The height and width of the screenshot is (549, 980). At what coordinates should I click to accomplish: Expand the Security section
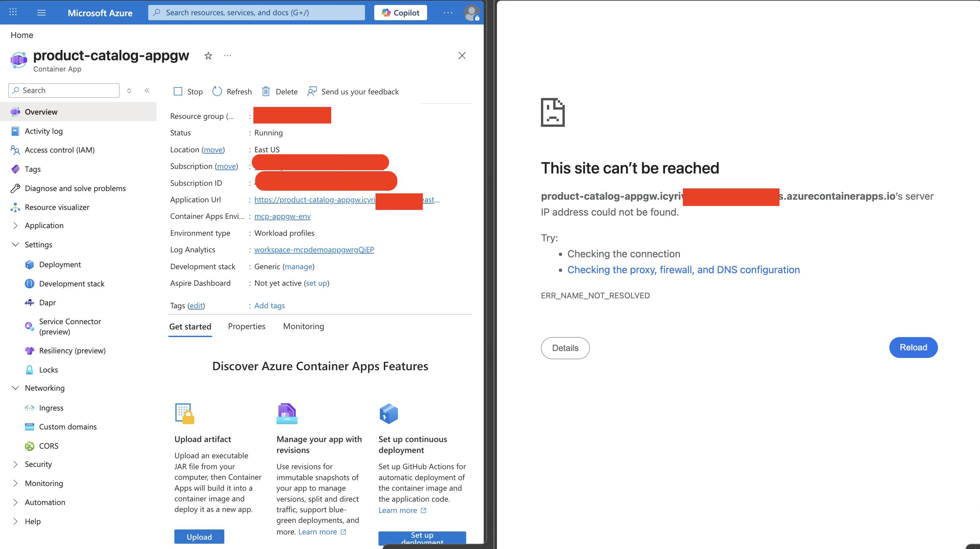click(x=15, y=464)
